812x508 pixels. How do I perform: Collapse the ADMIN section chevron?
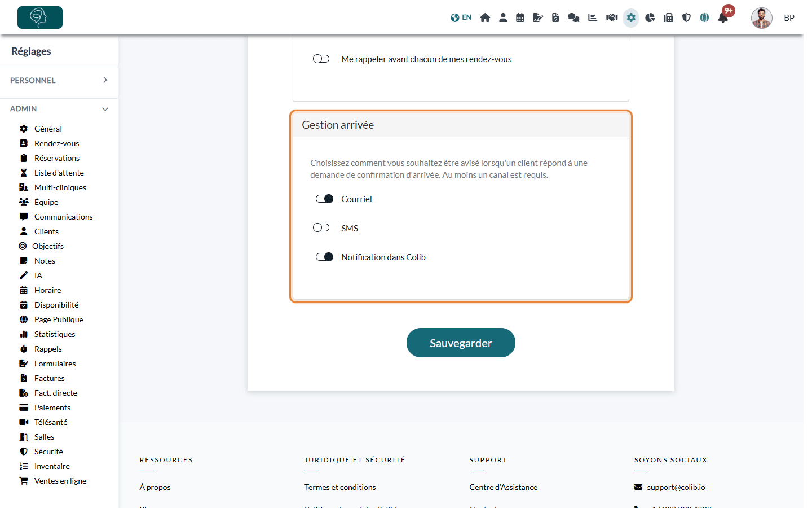pyautogui.click(x=105, y=109)
